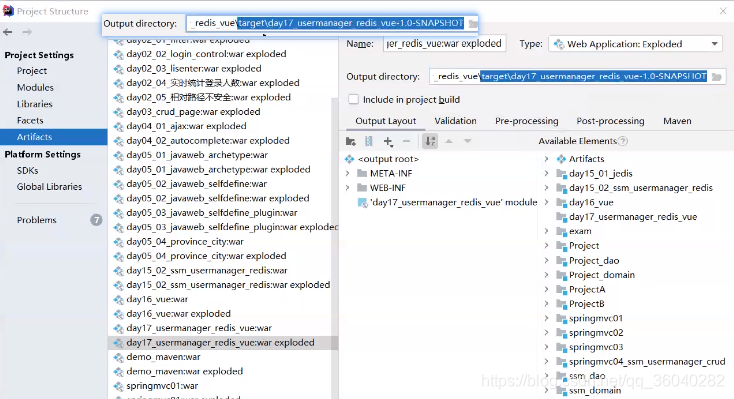Expand the Project_dao node

(546, 260)
